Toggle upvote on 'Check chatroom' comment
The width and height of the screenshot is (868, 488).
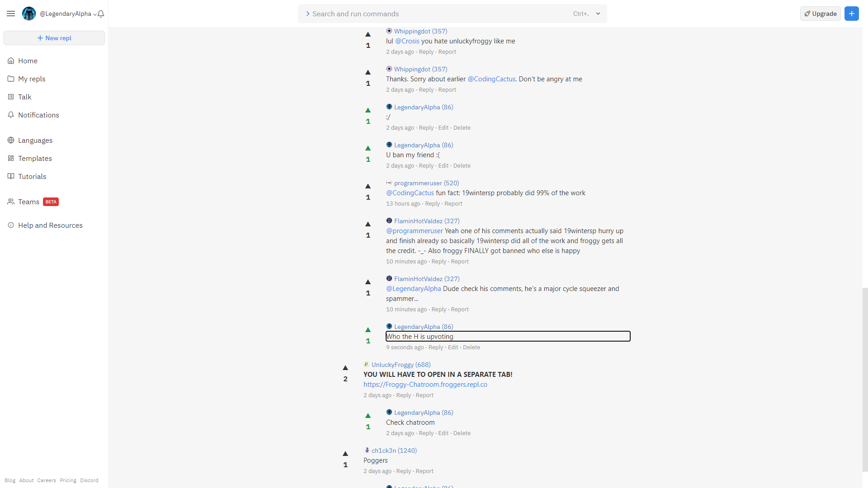tap(368, 416)
